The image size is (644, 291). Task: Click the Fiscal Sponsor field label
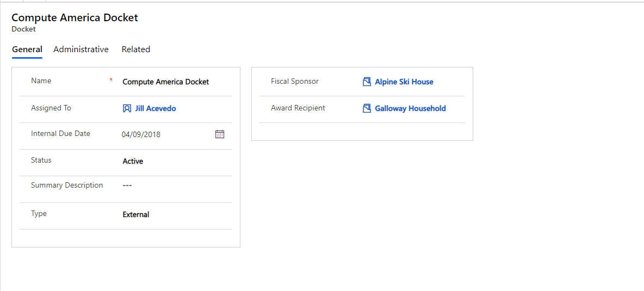point(294,81)
